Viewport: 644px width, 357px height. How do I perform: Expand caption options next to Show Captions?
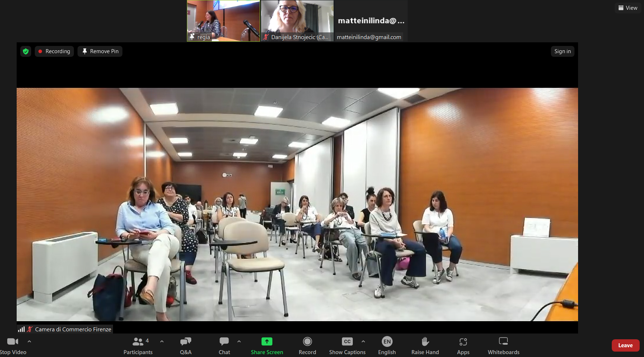(x=363, y=341)
